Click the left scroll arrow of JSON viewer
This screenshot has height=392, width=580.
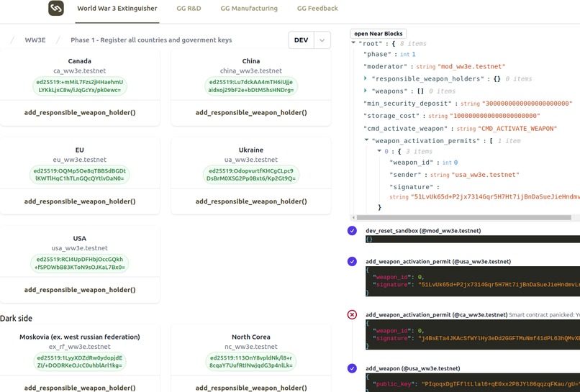point(353,217)
